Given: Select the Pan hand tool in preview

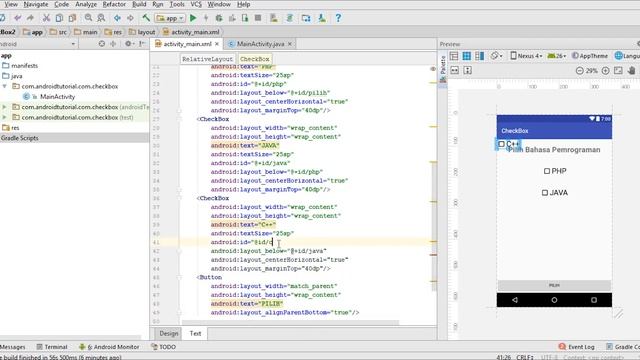Looking at the screenshot, I should pos(631,71).
